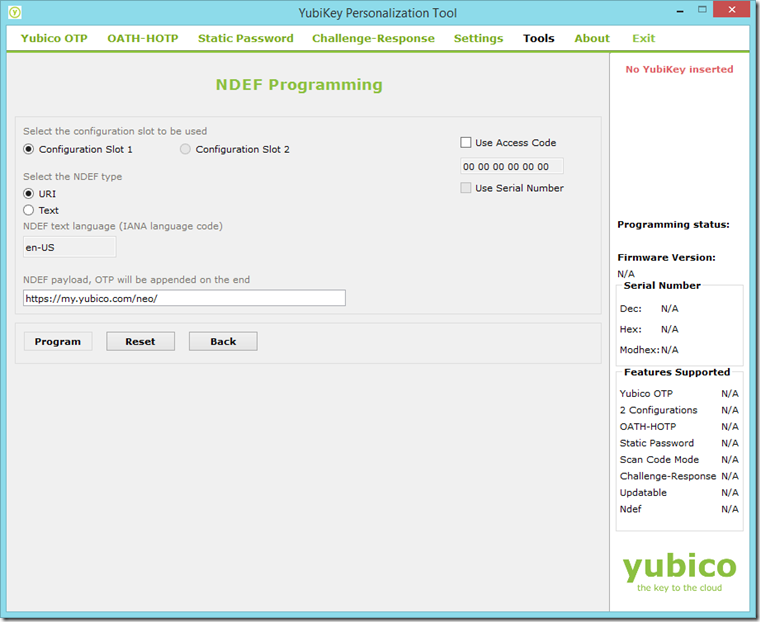Click the yubico logo
Image resolution: width=760 pixels, height=622 pixels.
(679, 569)
